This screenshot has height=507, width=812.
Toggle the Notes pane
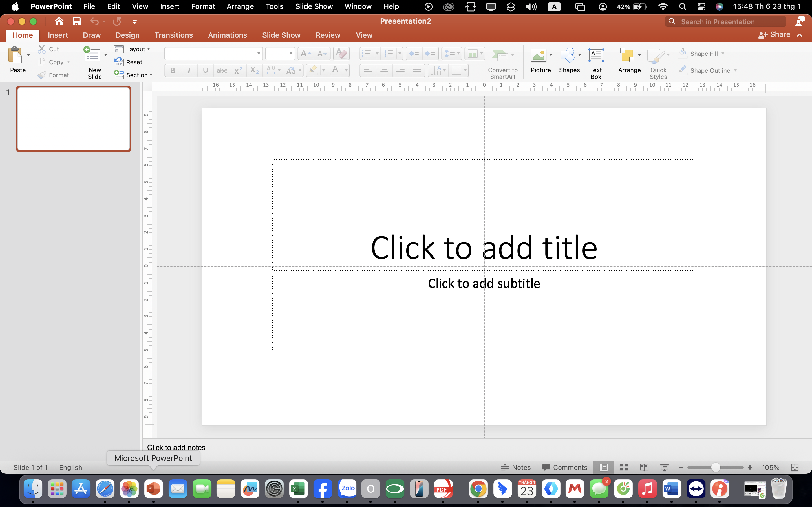coord(516,468)
